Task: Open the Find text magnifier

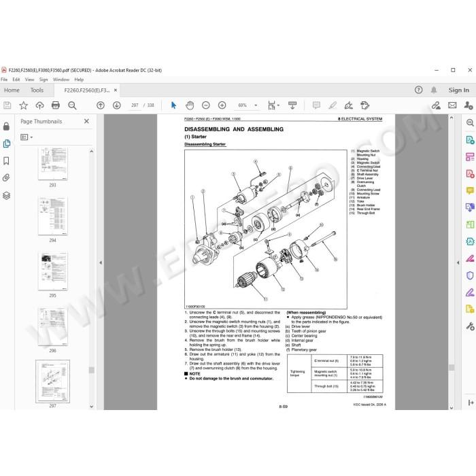Action: (72, 105)
